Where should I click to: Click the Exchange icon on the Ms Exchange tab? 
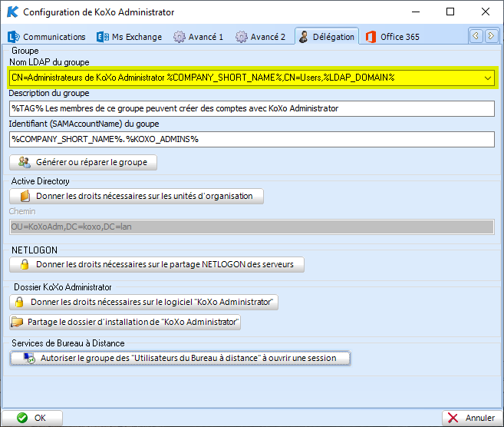coord(103,37)
